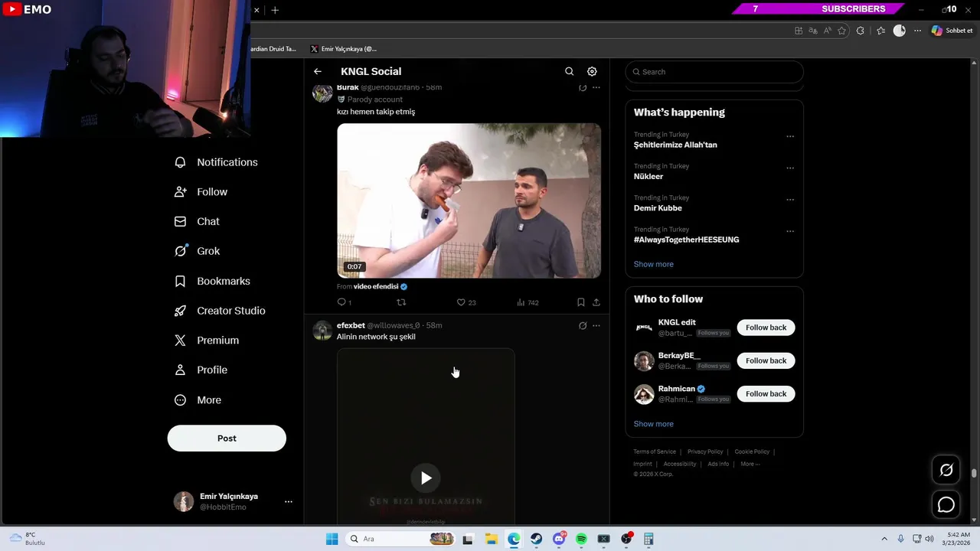Open video efendisi source link

point(376,286)
